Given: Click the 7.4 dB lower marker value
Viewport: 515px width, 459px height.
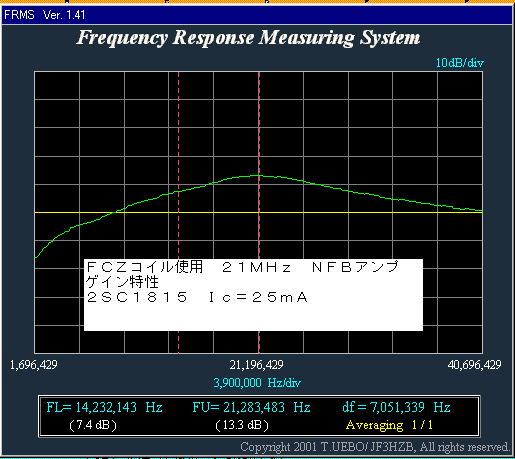Looking at the screenshot, I should tap(93, 425).
